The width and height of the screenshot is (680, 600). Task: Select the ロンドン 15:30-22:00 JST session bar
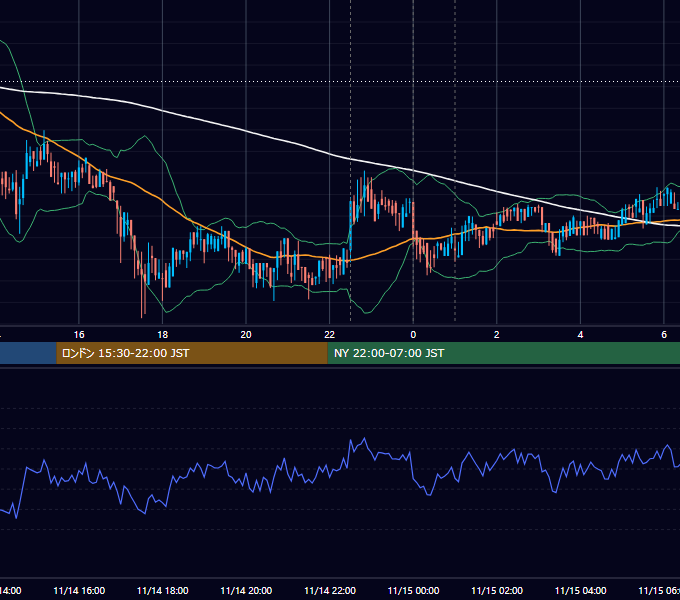click(x=192, y=353)
